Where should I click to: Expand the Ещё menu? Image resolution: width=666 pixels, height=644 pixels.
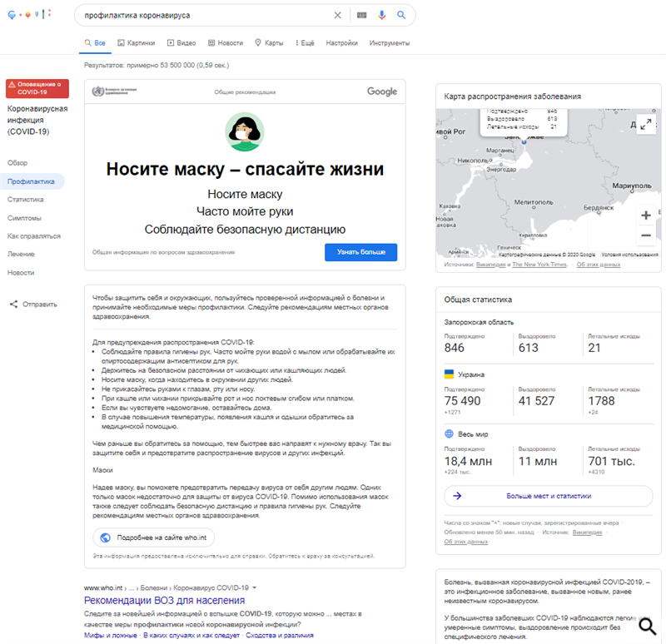pyautogui.click(x=305, y=42)
